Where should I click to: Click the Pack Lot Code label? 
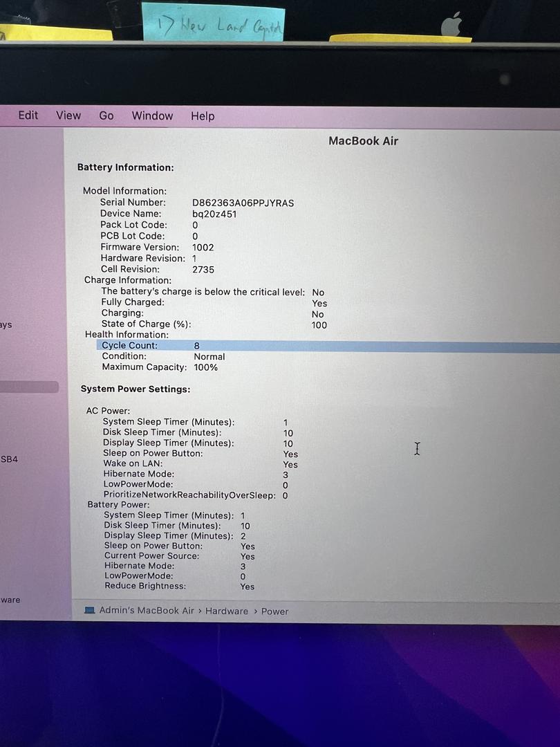click(x=134, y=224)
